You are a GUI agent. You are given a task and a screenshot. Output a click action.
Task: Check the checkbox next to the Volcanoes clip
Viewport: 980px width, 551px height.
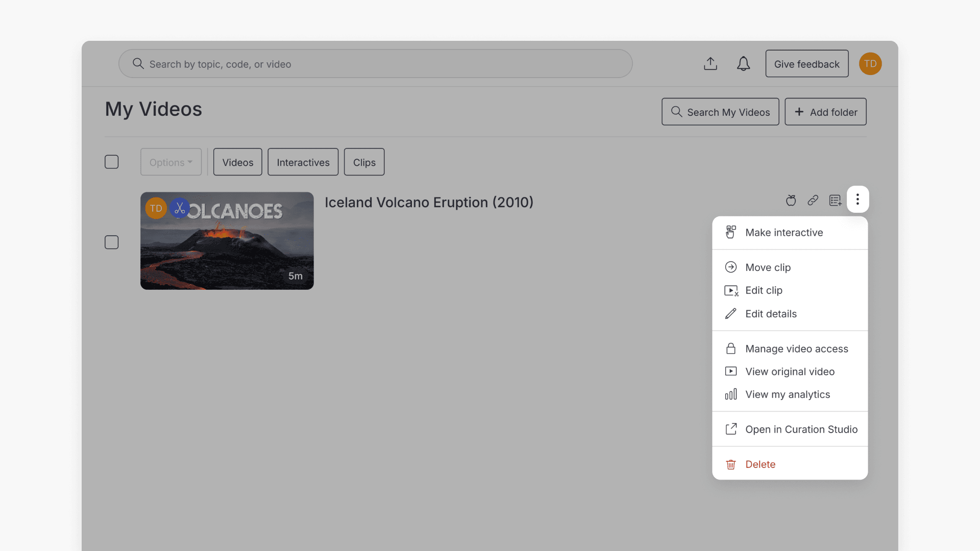111,242
